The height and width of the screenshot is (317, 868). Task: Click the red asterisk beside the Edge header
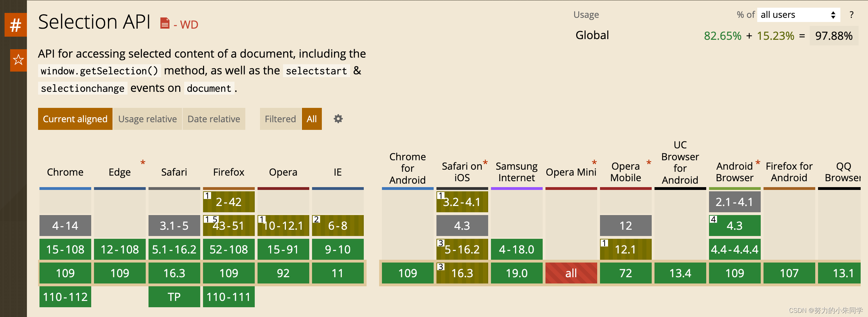(143, 162)
